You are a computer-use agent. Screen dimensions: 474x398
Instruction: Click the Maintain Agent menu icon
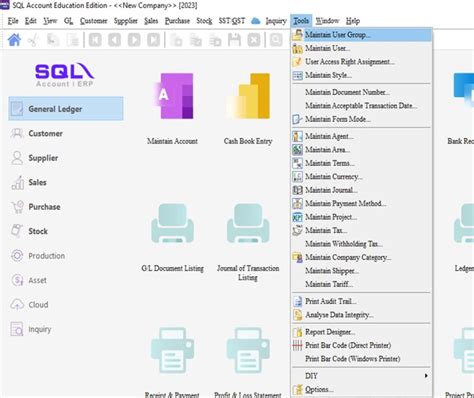(297, 136)
